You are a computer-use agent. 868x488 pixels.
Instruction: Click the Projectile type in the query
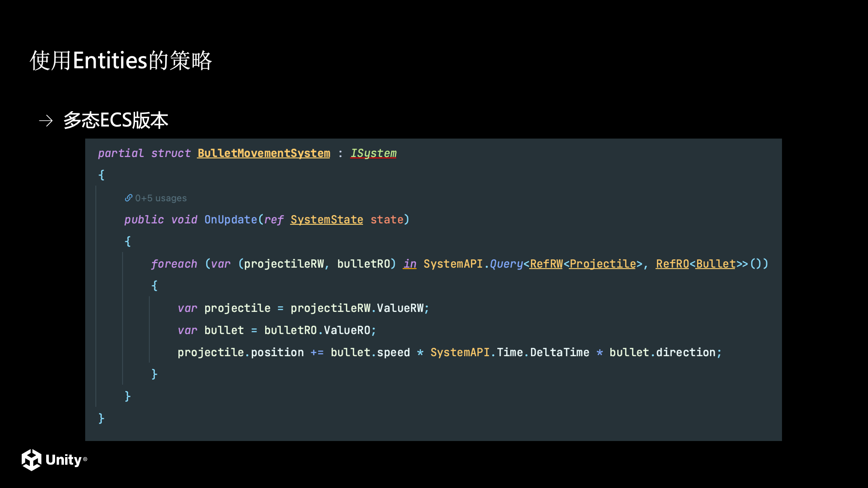coord(603,264)
